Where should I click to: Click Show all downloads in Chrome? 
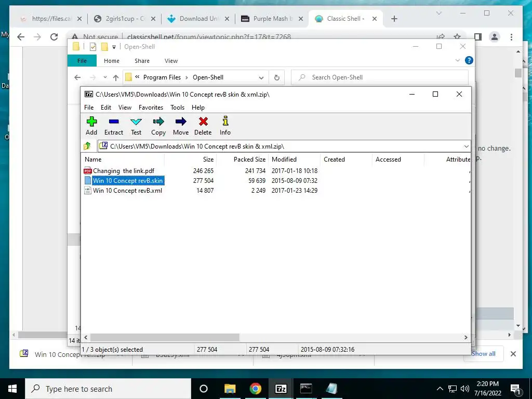[484, 353]
